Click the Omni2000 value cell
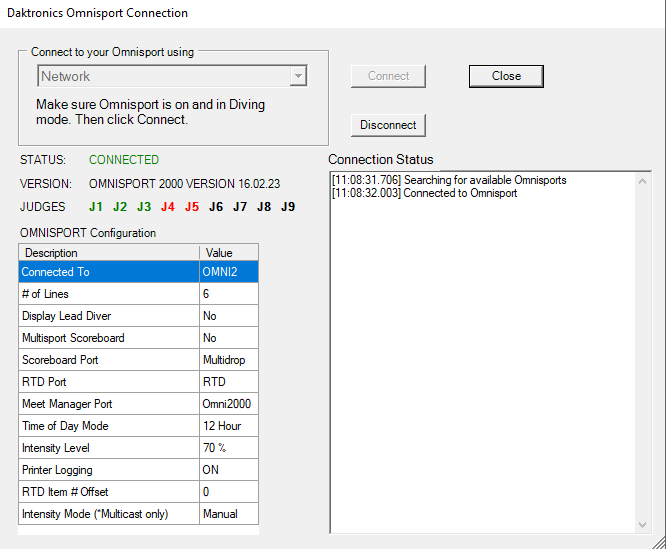The height and width of the screenshot is (549, 666). [229, 404]
